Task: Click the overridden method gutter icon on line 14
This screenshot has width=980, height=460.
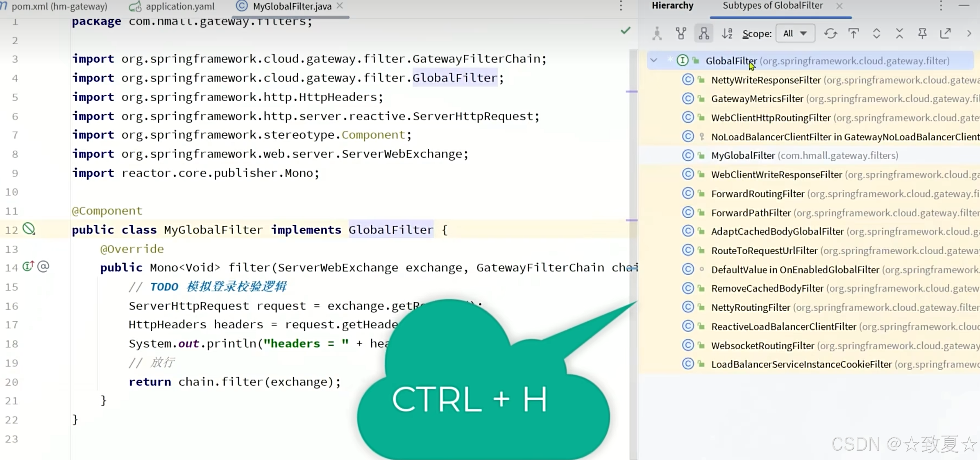Action: click(28, 267)
